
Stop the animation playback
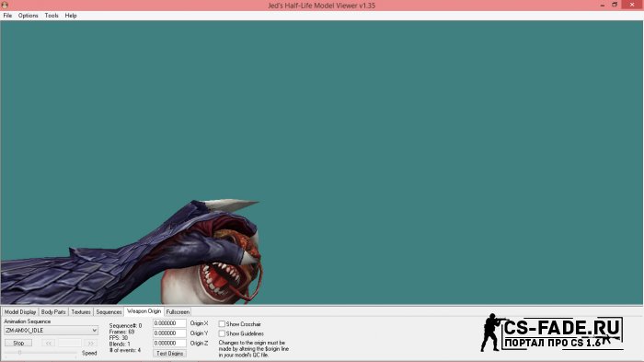18,343
